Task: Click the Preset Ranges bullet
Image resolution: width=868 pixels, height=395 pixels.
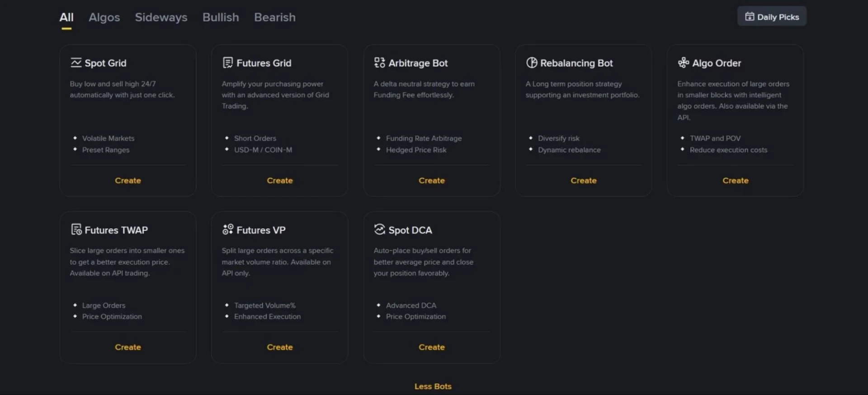Action: (106, 150)
